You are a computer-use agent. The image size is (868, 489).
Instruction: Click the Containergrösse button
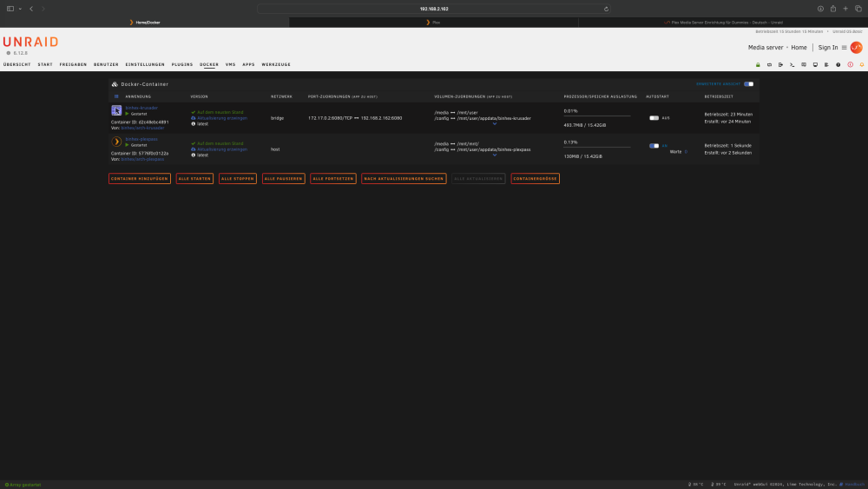[536, 179]
